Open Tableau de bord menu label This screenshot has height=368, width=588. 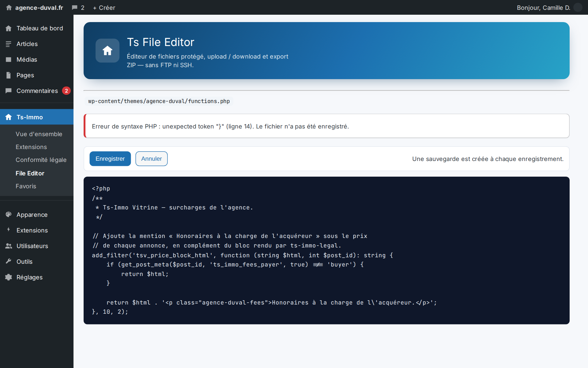pyautogui.click(x=40, y=28)
